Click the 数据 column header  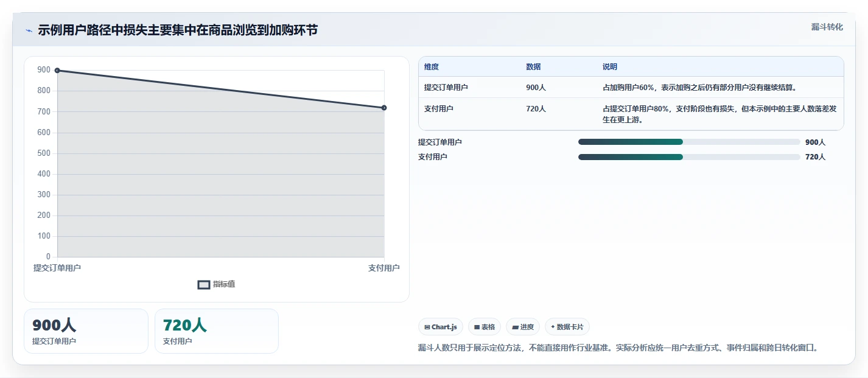coord(533,67)
